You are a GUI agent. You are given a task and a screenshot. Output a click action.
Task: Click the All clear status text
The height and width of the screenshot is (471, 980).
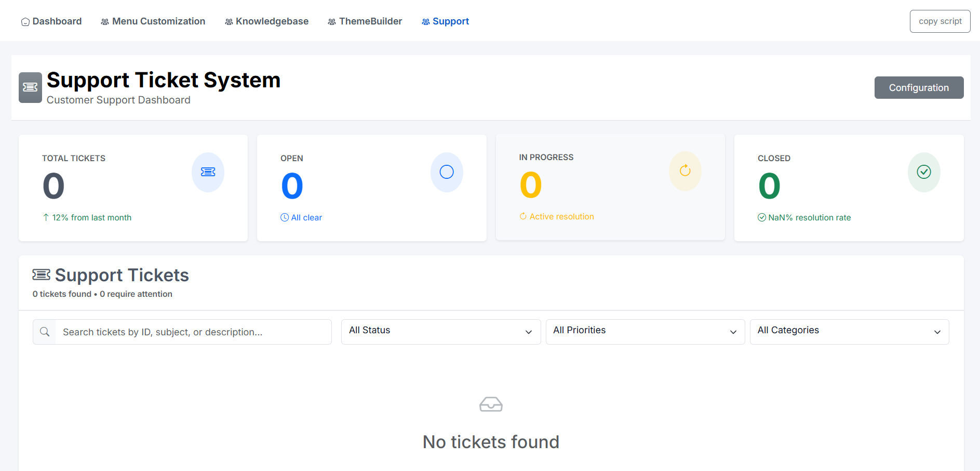306,217
